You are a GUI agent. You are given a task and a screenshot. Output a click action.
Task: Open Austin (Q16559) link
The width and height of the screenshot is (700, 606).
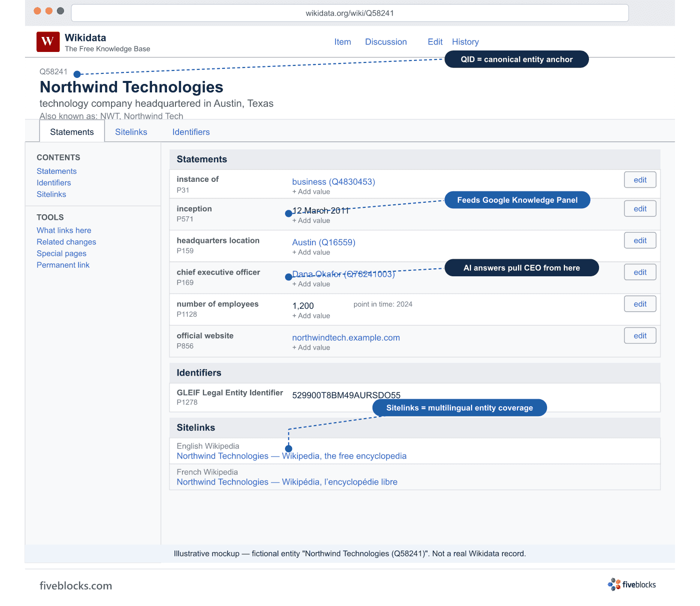pyautogui.click(x=323, y=242)
